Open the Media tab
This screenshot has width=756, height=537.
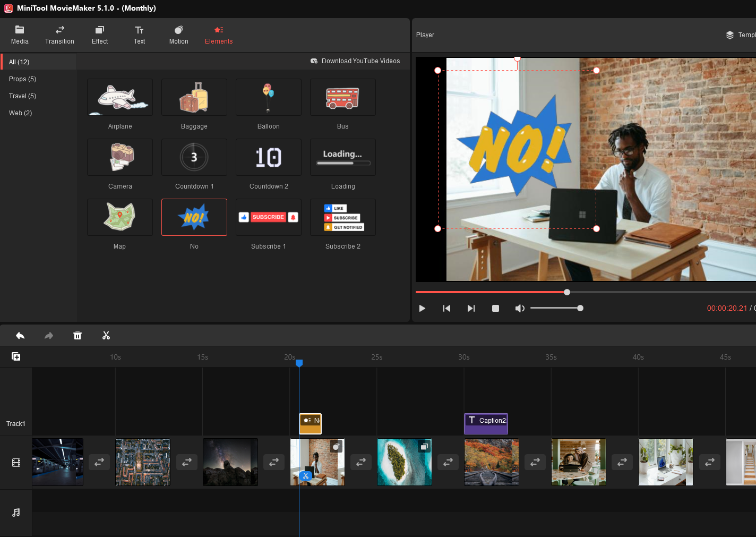tap(20, 35)
